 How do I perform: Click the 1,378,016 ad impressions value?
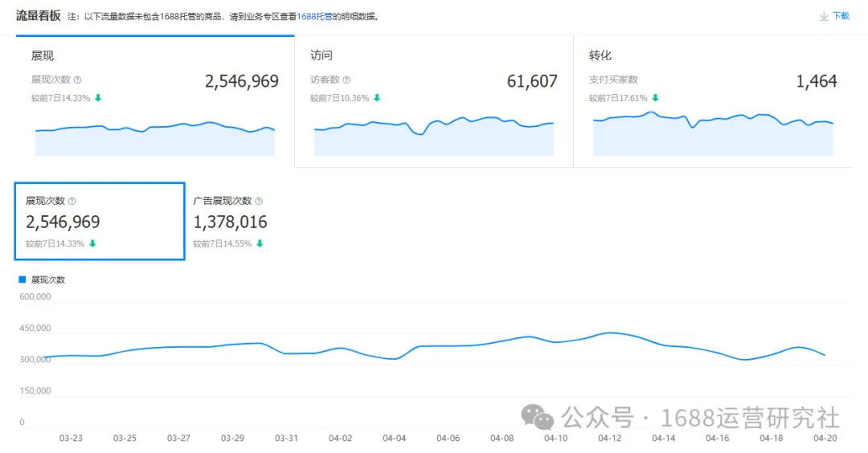[231, 222]
